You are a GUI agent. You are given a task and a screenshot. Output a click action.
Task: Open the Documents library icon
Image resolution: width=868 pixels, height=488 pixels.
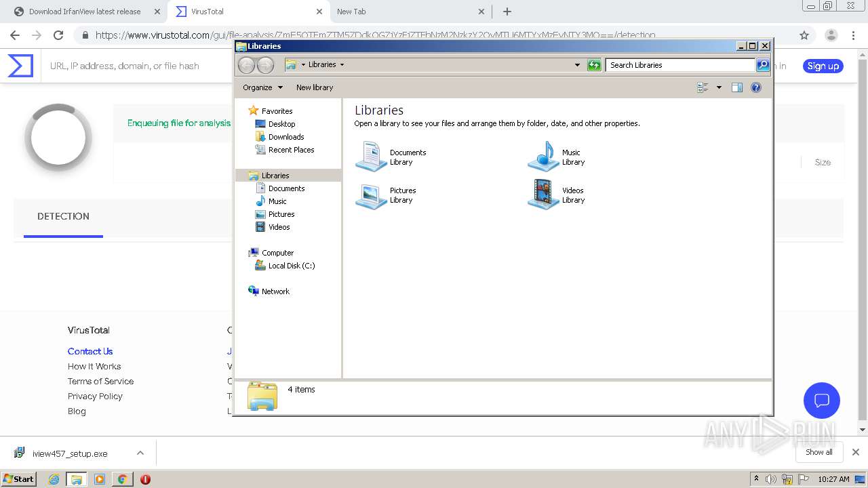pyautogui.click(x=371, y=157)
